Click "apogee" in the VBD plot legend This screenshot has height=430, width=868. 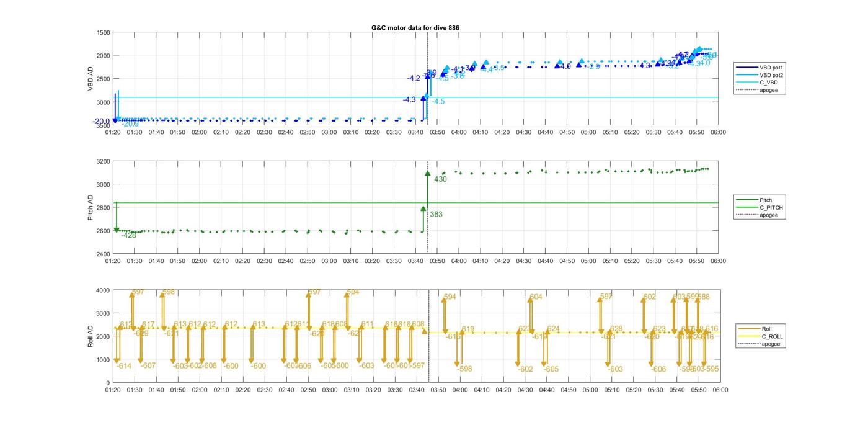coord(768,91)
